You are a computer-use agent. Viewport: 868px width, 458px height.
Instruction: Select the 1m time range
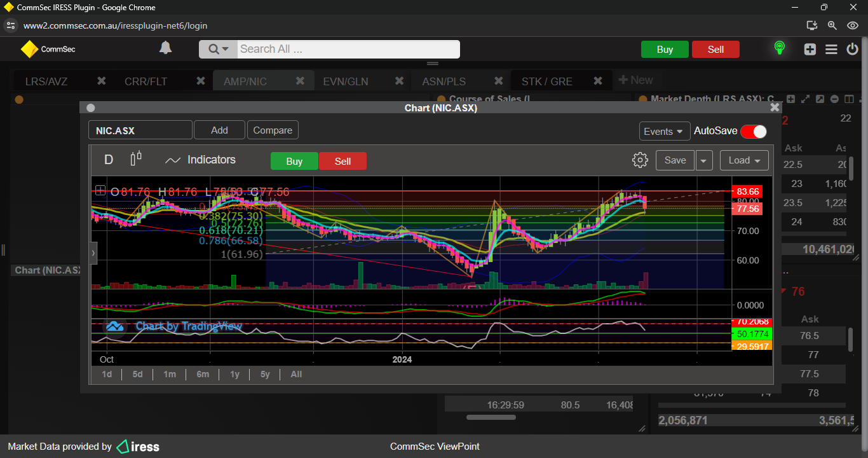point(169,374)
